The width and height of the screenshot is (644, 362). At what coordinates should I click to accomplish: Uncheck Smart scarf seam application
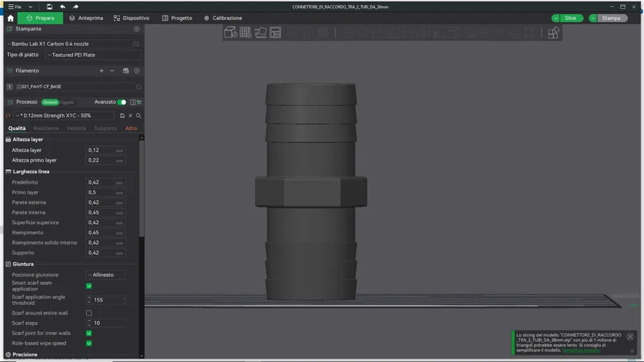pyautogui.click(x=89, y=286)
